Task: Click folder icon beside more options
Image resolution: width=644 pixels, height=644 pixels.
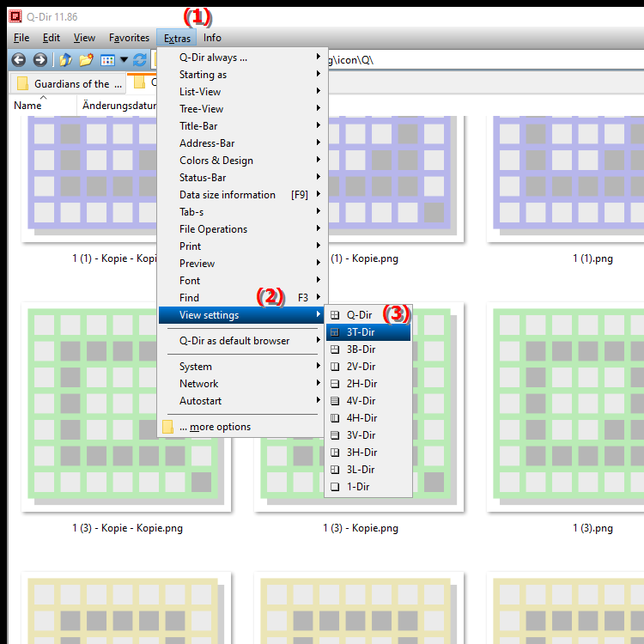Action: click(167, 427)
